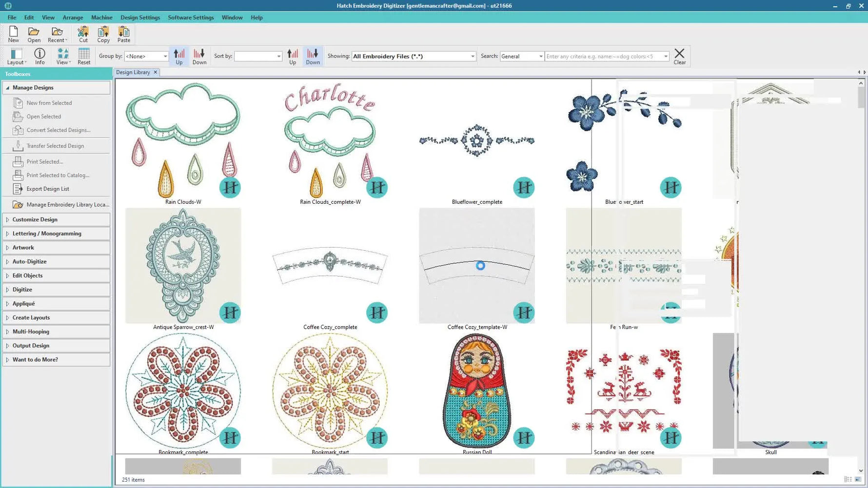Click the Reset view icon
The image size is (868, 488).
[x=83, y=56]
